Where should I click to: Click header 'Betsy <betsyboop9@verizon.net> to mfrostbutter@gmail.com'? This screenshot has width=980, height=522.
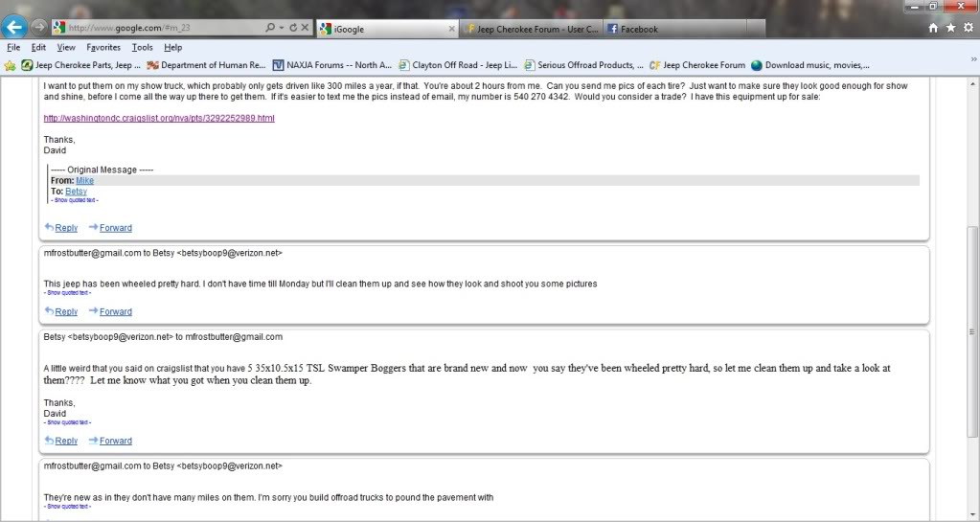(x=163, y=337)
